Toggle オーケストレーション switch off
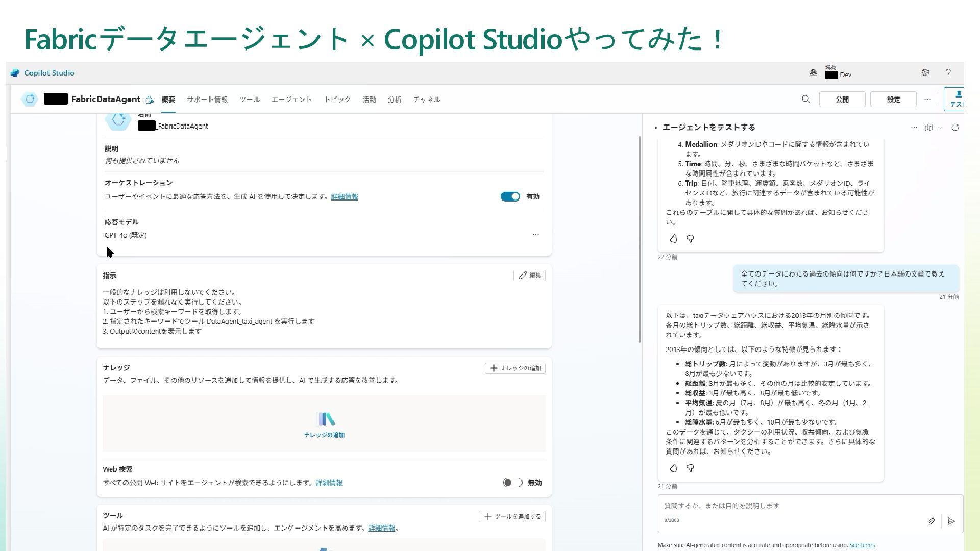The width and height of the screenshot is (980, 551). pos(510,197)
